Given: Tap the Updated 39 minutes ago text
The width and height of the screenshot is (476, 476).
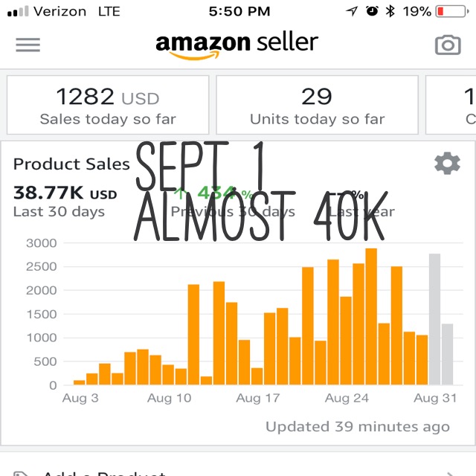Looking at the screenshot, I should [358, 426].
